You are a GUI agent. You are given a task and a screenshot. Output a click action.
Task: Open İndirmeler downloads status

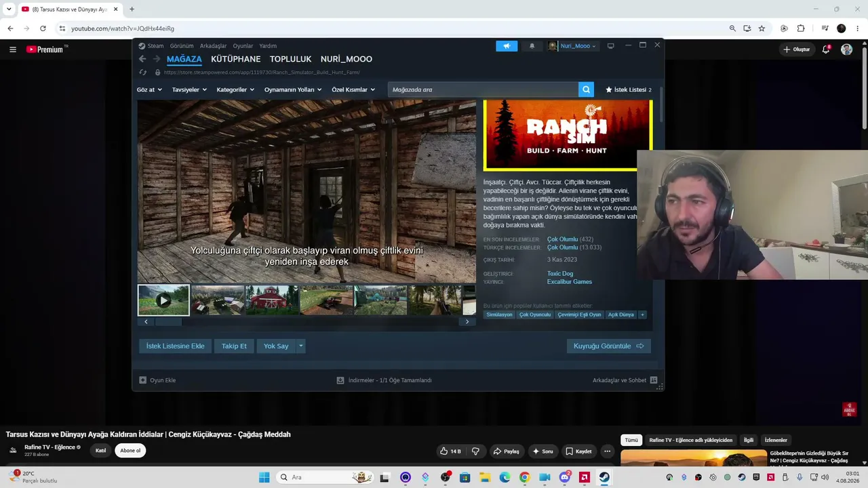coord(384,380)
